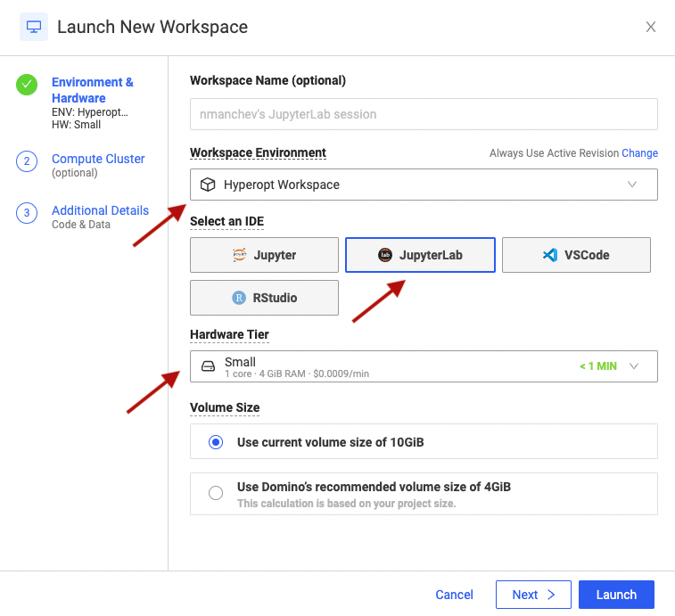This screenshot has width=675, height=616.
Task: Click the Cancel link
Action: point(454,595)
